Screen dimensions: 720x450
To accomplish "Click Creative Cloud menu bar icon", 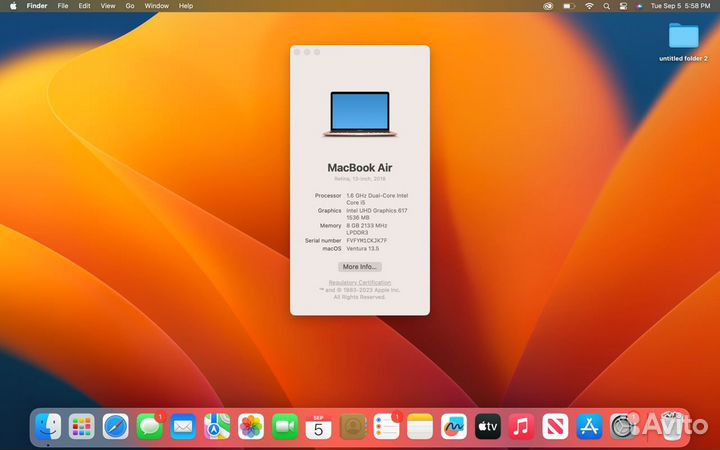I will pyautogui.click(x=548, y=6).
